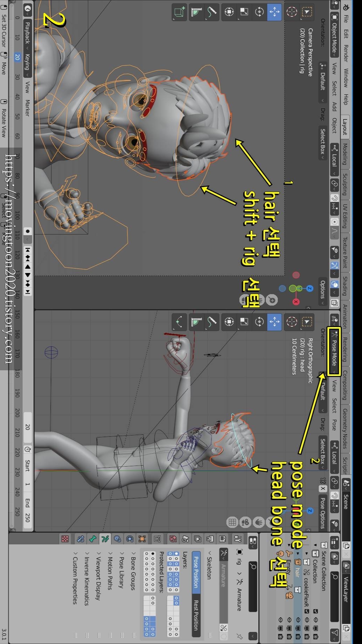Viewport: 362px width, 644px height.
Task: Collapse the cookieFlexR collection tree
Action: [x=307, y=553]
